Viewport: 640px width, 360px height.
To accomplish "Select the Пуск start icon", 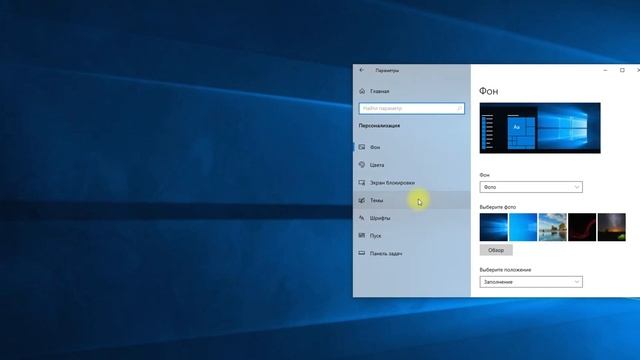I will (x=362, y=236).
